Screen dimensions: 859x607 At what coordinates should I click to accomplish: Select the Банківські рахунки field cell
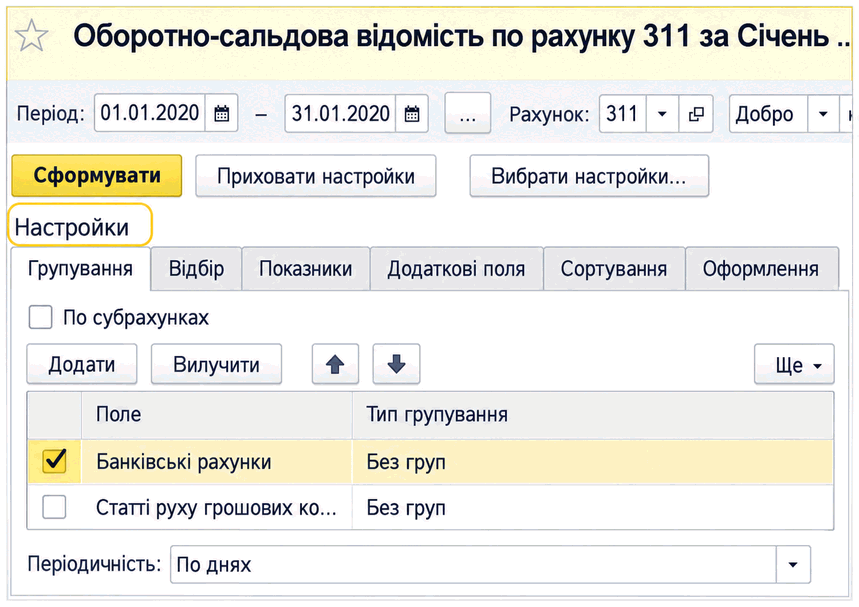[x=216, y=461]
